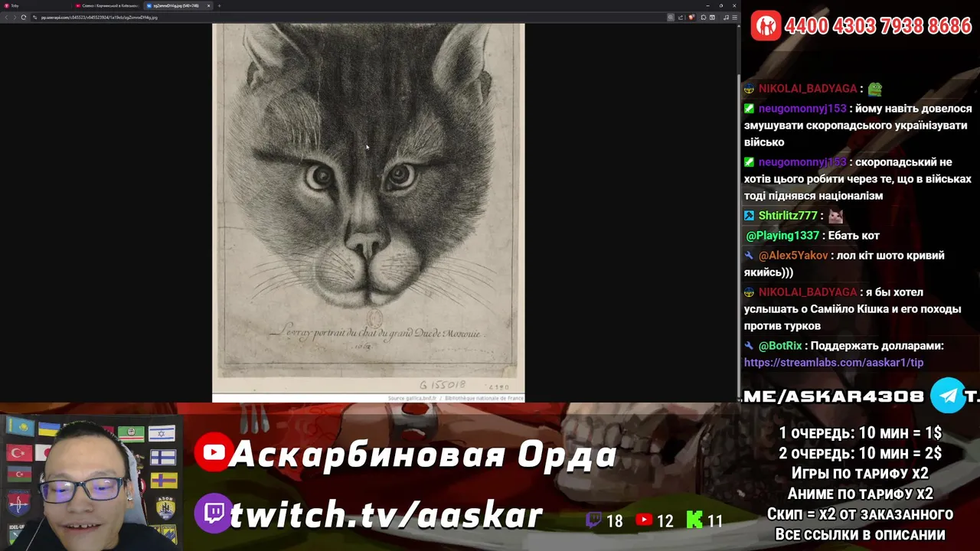The image size is (980, 551).
Task: Click the Telegram paper-plane icon
Action: (x=948, y=396)
